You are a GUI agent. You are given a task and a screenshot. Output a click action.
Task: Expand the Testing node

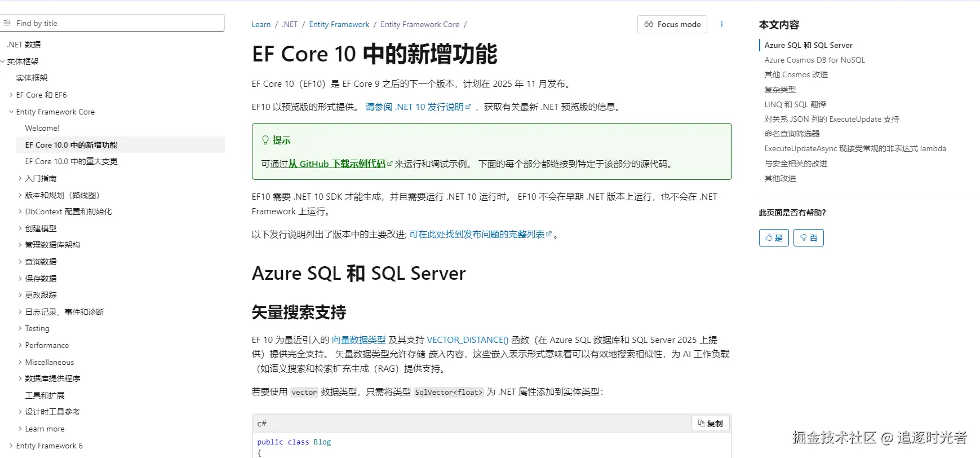(x=20, y=328)
